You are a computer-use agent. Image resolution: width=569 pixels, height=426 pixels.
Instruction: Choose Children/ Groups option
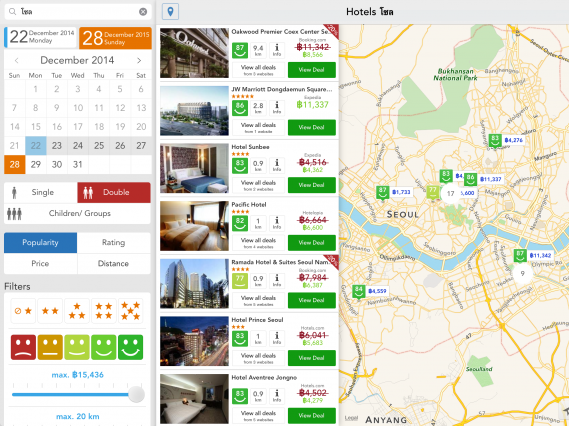click(x=77, y=213)
